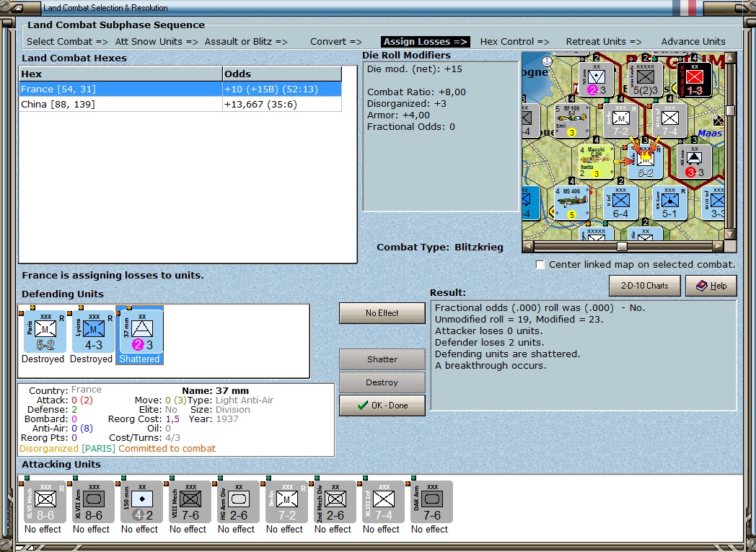Click the black 1-3 unit on map
756x552 pixels.
coord(694,79)
